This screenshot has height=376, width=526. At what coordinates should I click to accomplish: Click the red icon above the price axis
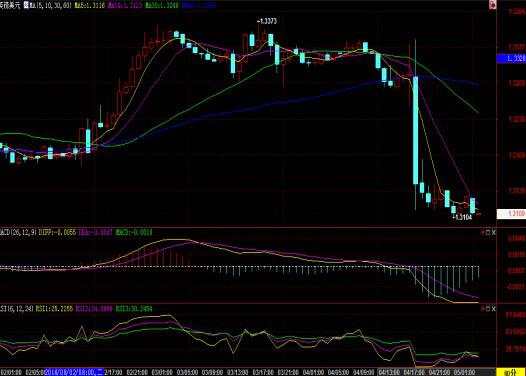click(492, 5)
